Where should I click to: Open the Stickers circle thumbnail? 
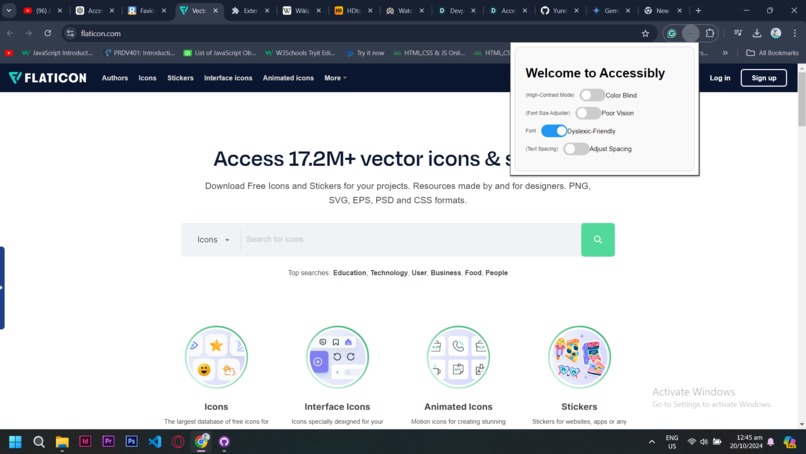(x=579, y=357)
